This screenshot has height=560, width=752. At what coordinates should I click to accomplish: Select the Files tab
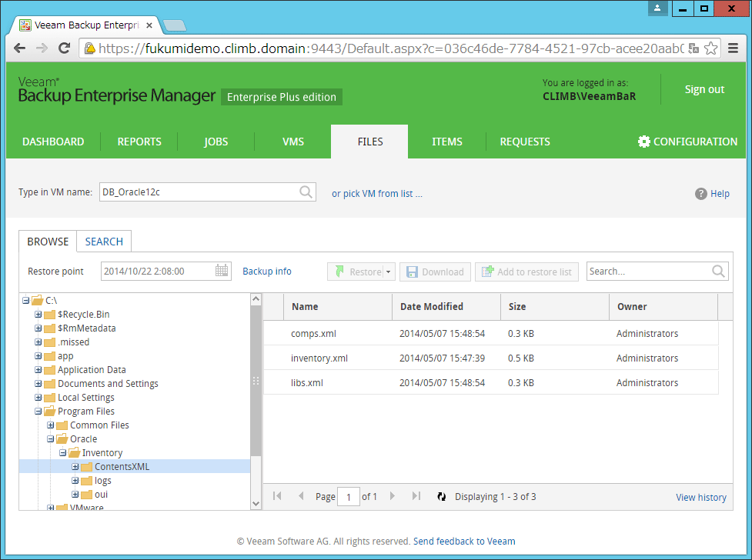pos(369,142)
